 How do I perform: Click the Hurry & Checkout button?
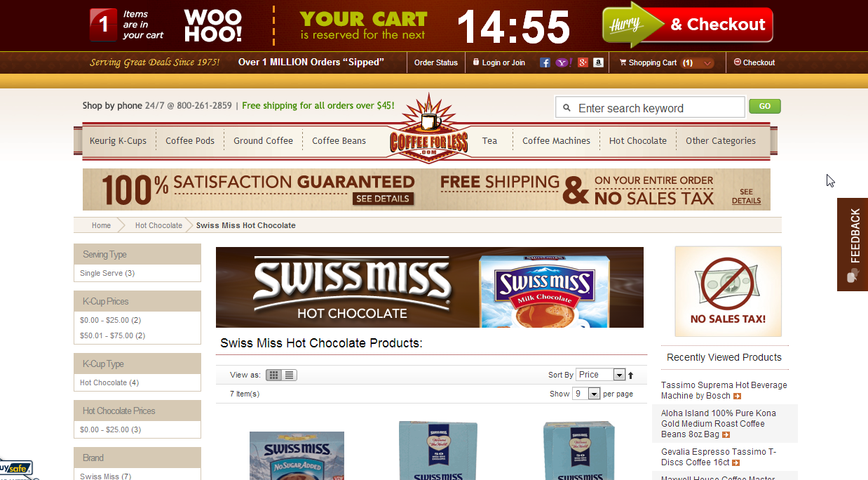[x=687, y=25]
